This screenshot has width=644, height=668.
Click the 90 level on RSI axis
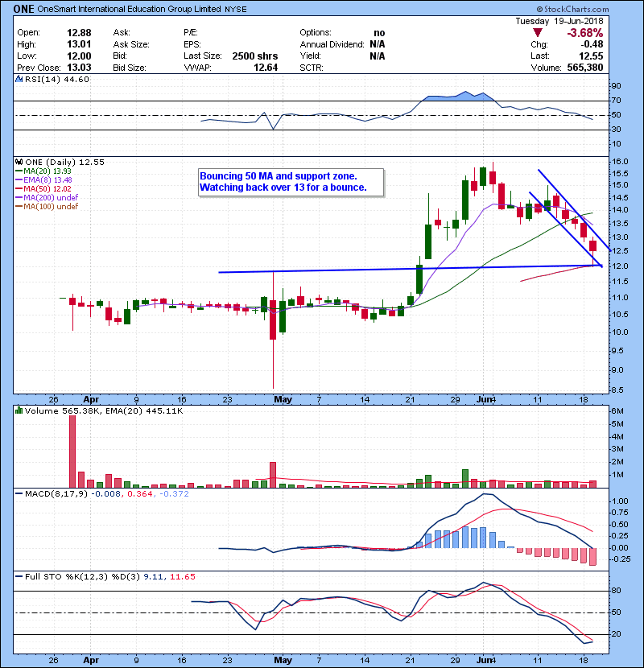click(617, 86)
